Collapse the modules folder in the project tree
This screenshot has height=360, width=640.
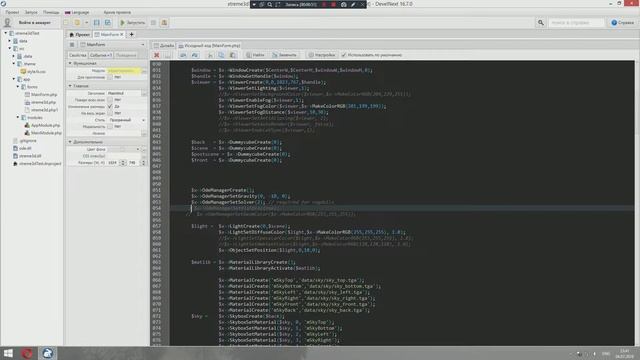tap(18, 118)
